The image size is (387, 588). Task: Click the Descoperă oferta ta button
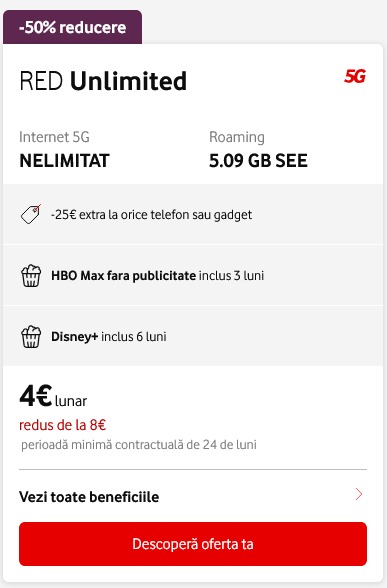193,544
